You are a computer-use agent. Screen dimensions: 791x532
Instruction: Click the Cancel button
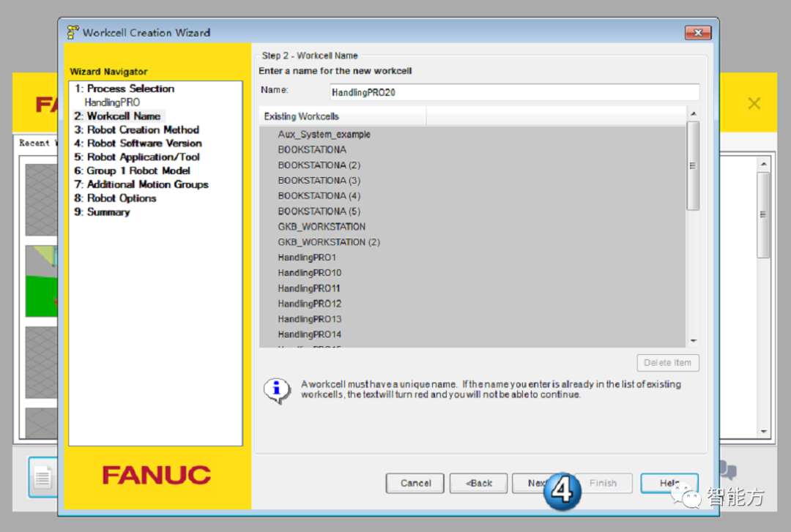coord(415,483)
